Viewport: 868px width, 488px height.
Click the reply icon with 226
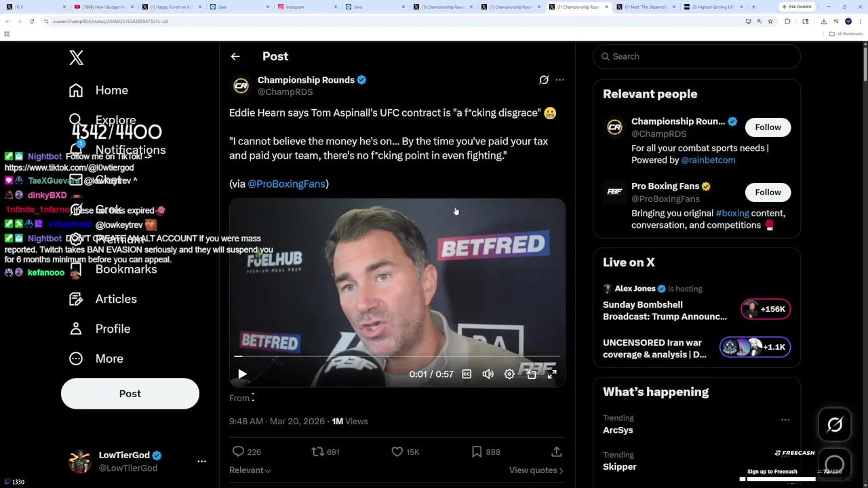[x=238, y=451]
